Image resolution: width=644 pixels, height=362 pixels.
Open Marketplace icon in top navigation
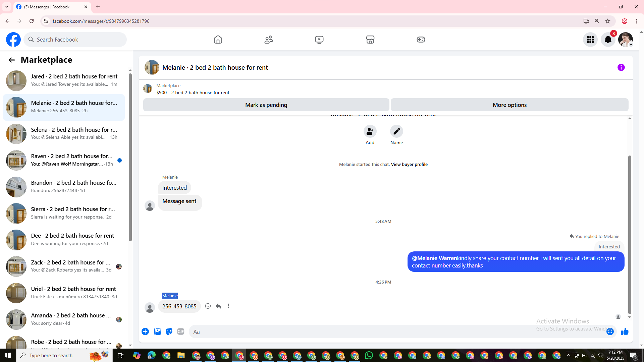[x=370, y=40]
